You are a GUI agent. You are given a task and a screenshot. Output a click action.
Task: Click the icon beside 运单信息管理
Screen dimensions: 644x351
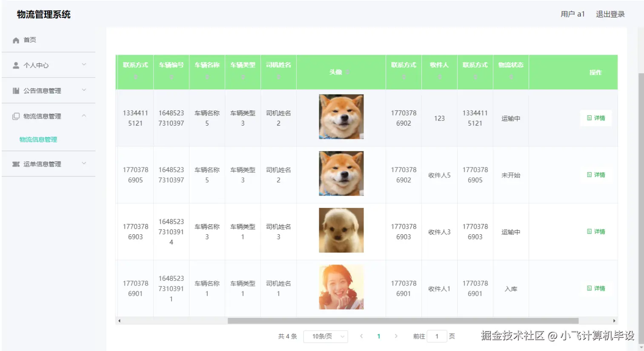[x=16, y=164]
